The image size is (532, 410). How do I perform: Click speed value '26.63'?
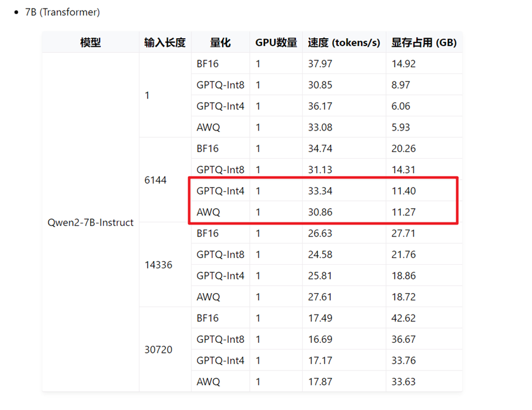pos(320,233)
